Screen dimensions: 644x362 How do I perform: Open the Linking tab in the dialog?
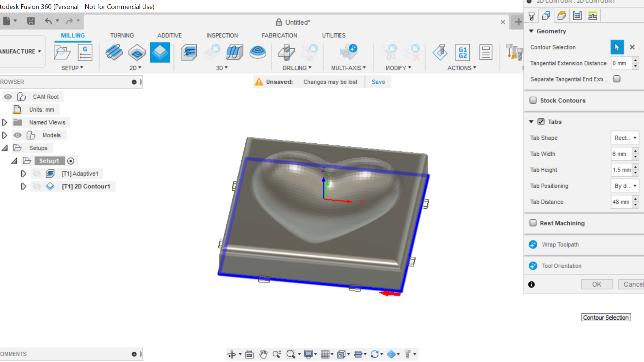tap(592, 15)
